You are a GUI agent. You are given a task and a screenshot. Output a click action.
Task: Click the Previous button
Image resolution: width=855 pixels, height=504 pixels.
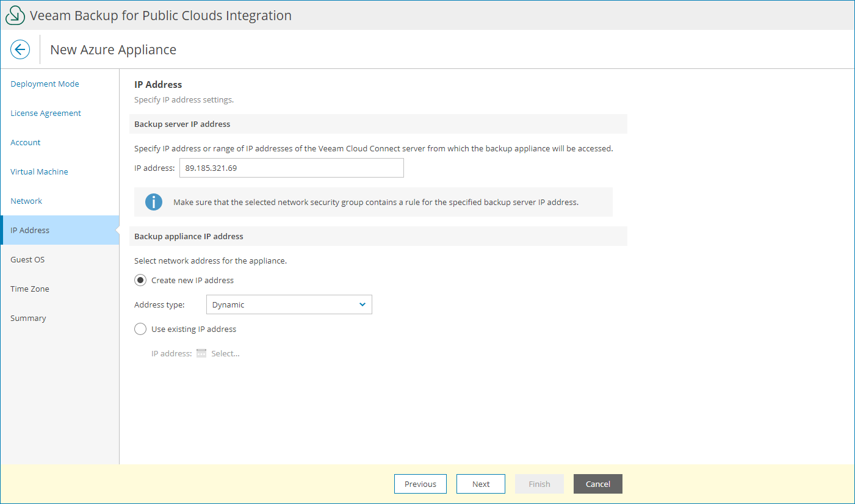(x=420, y=484)
